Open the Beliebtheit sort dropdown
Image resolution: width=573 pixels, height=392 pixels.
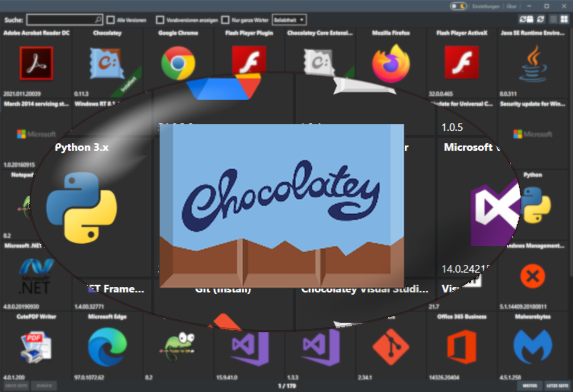point(289,19)
